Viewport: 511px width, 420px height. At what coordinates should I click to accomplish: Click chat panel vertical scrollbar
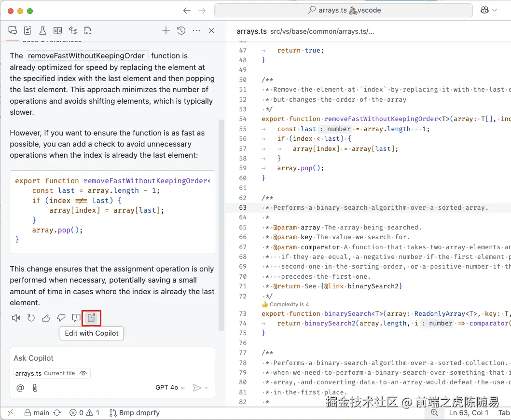click(221, 225)
